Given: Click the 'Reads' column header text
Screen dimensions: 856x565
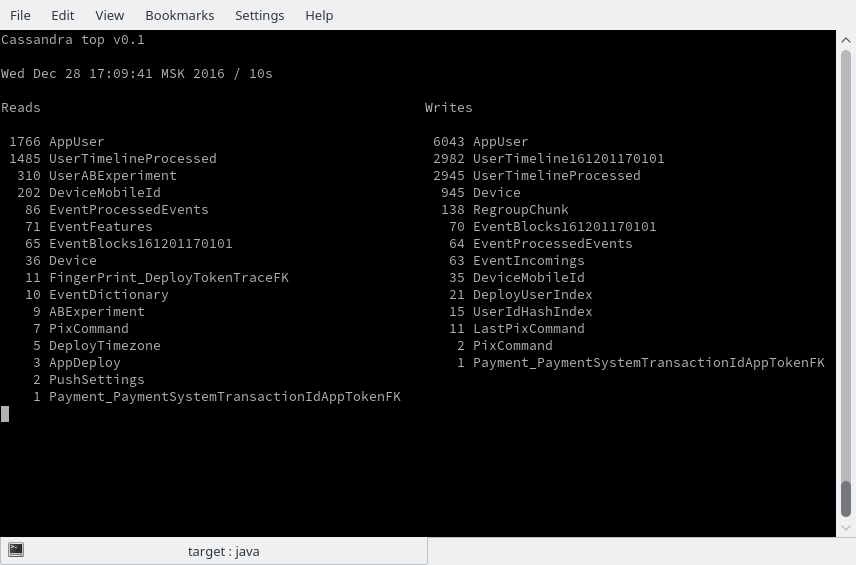Looking at the screenshot, I should tap(21, 108).
